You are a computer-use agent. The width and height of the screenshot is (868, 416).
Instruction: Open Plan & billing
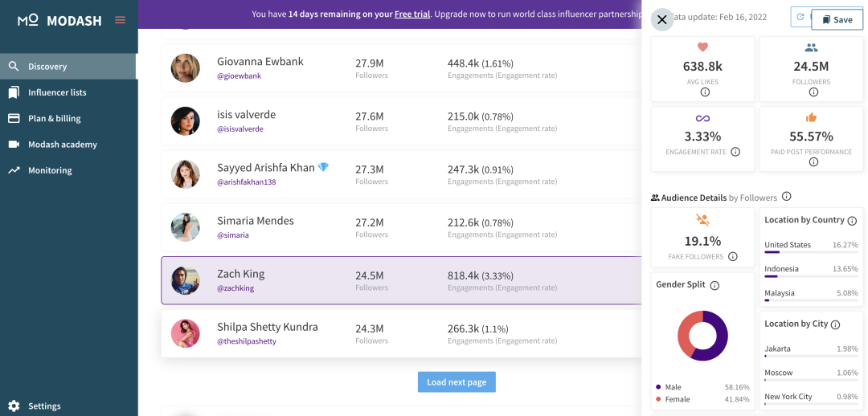[x=55, y=119]
